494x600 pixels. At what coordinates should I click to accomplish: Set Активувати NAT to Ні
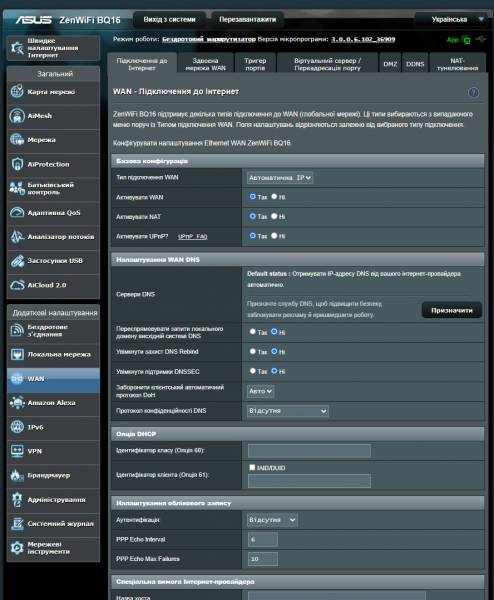click(x=274, y=216)
